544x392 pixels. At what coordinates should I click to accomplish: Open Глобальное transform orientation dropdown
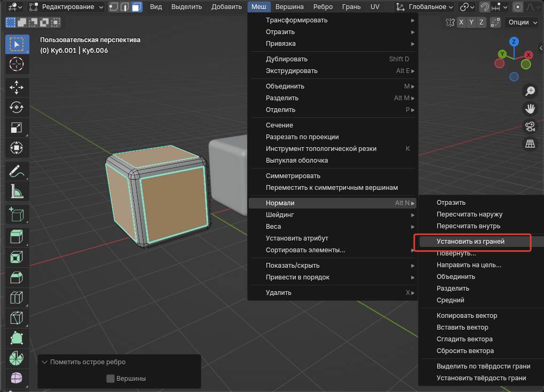click(425, 7)
